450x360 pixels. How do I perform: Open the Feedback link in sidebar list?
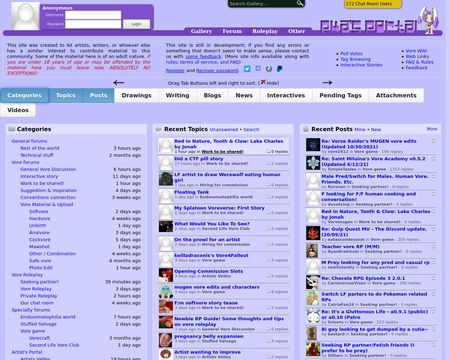[416, 68]
